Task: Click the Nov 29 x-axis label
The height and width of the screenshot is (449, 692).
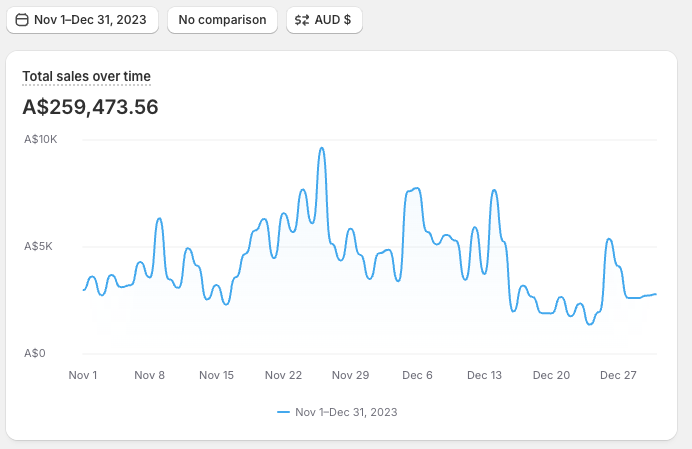Action: click(x=350, y=375)
